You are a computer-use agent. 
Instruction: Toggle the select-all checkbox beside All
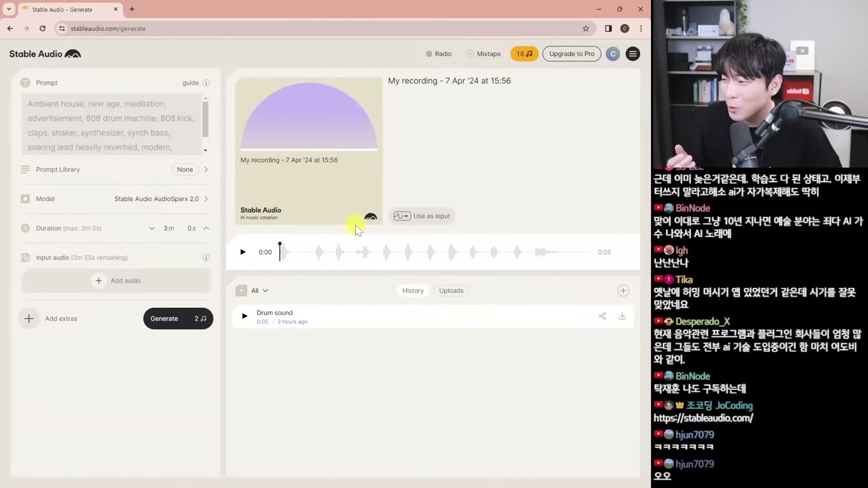(241, 290)
